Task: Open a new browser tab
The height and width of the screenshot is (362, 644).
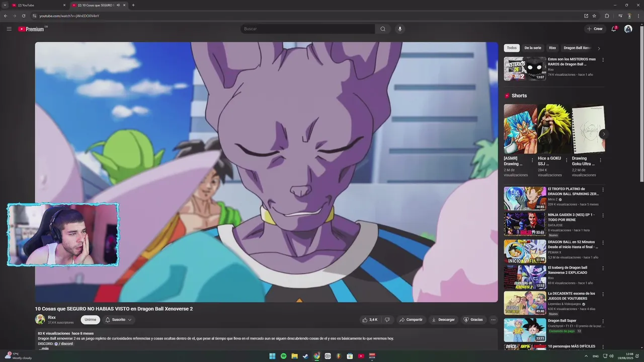Action: [x=133, y=5]
